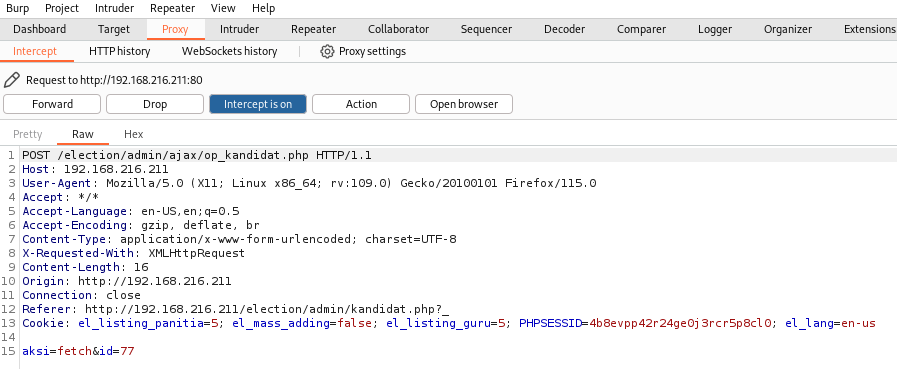Click the aksi=fetch&id=77 request body
The image size is (897, 369).
point(78,351)
